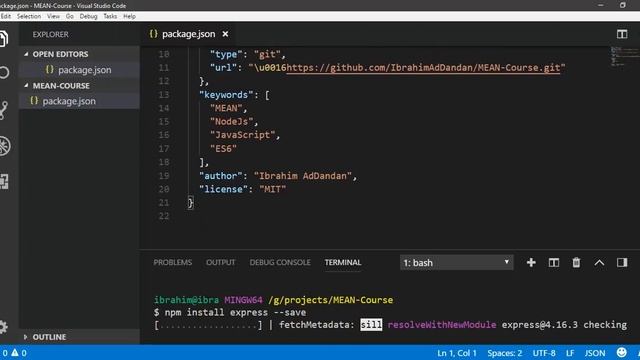This screenshot has height=360, width=640.
Task: Change language mode 'JSON'
Action: (595, 353)
